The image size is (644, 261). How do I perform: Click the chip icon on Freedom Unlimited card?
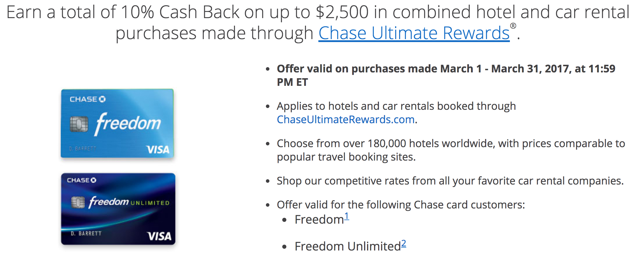click(78, 202)
